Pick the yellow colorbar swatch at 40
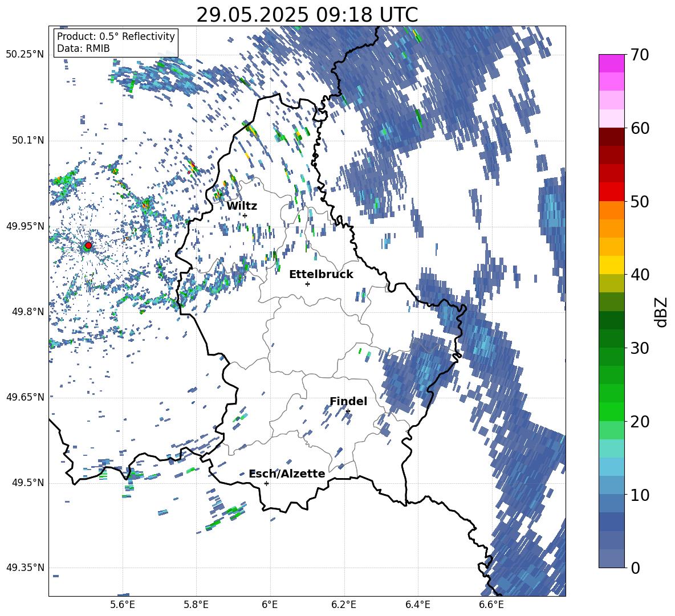Image resolution: width=675 pixels, height=616 pixels. (611, 265)
